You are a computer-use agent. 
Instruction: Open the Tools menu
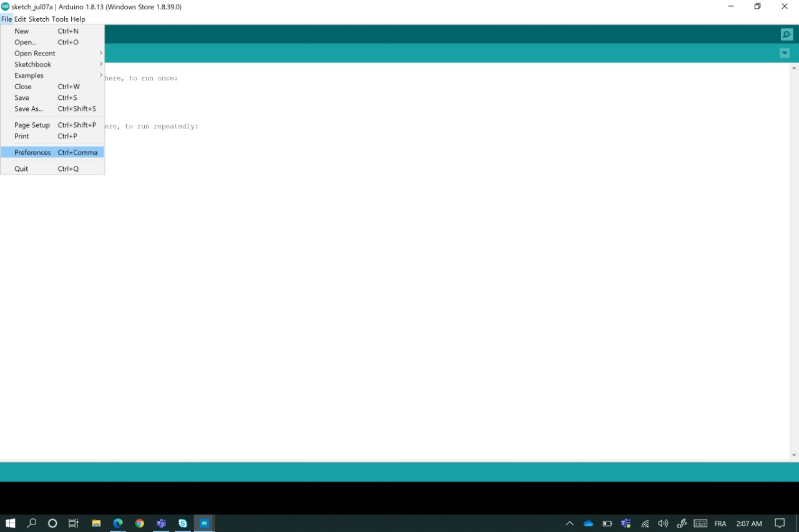click(60, 19)
